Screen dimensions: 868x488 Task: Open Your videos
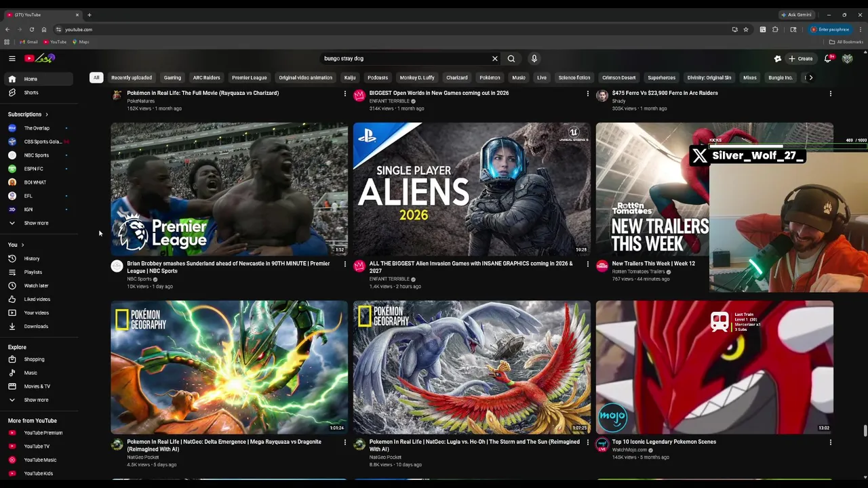[39, 312]
